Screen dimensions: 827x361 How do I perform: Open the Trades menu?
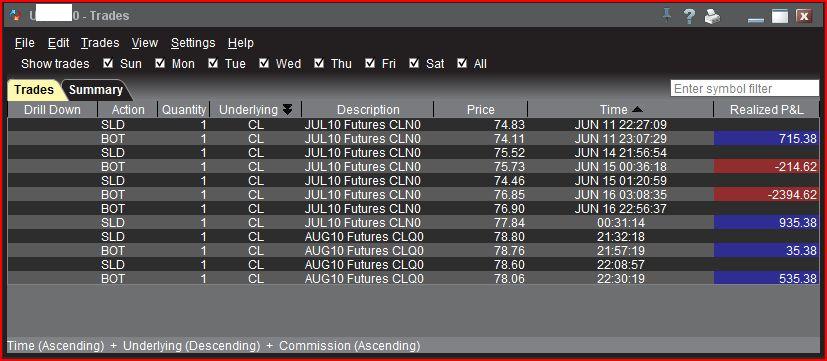pos(100,43)
